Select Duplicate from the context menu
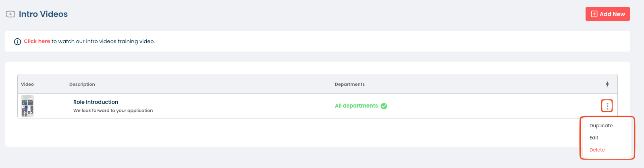Viewport: 644px width, 168px height. click(x=601, y=126)
